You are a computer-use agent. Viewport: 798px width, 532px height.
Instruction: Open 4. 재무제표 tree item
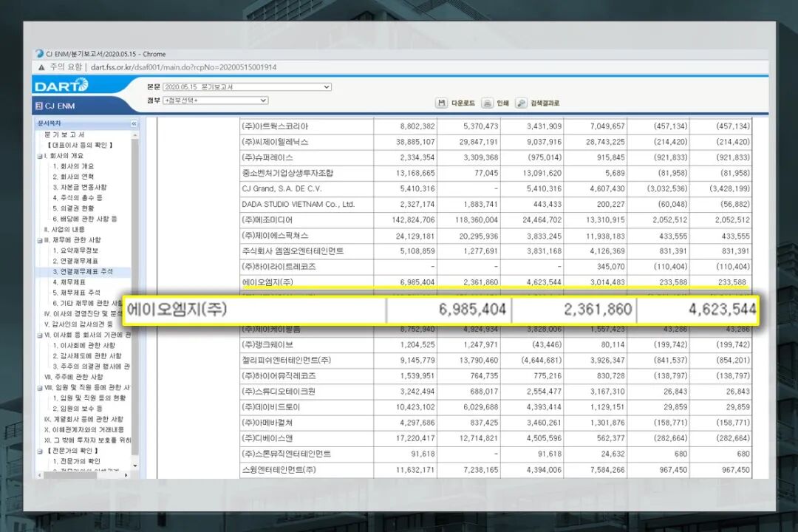click(69, 282)
